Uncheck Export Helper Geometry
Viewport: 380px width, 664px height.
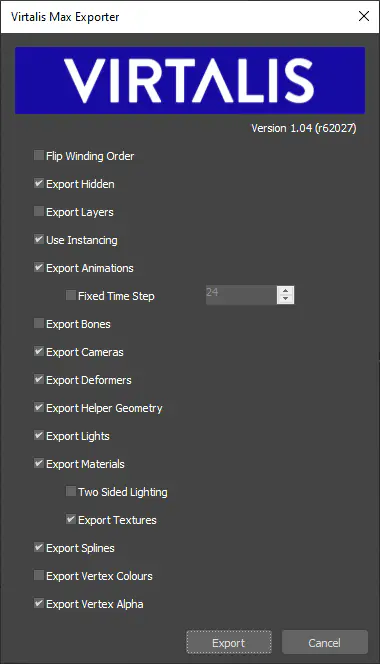[x=39, y=407]
